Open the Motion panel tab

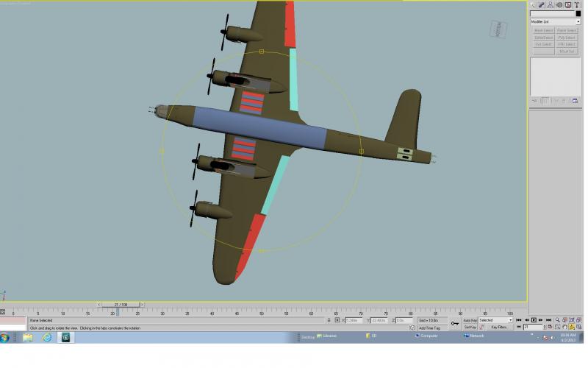[x=559, y=5]
